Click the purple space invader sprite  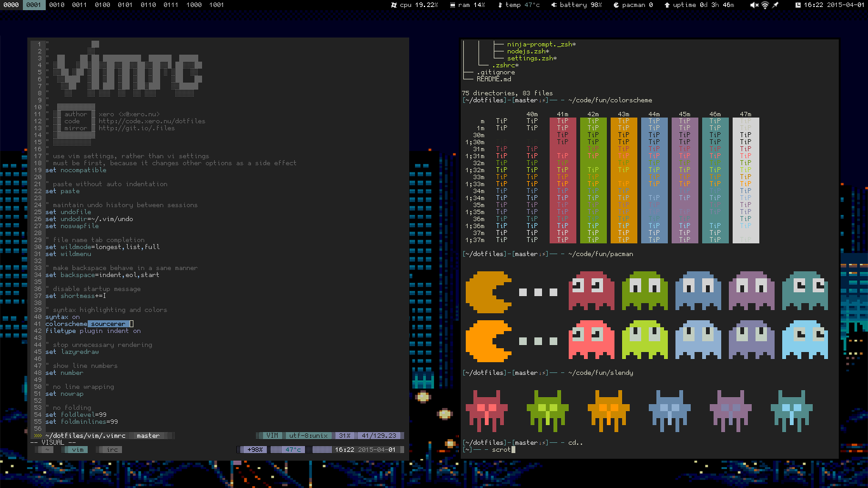731,410
